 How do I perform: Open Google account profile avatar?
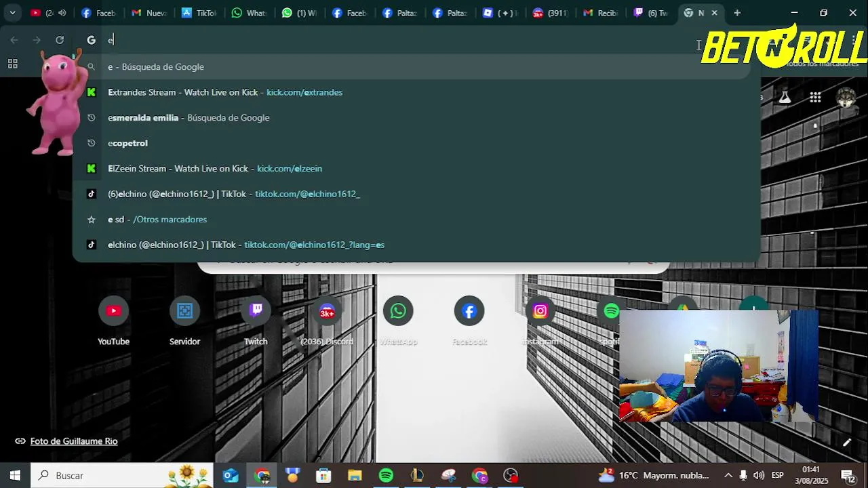(846, 98)
